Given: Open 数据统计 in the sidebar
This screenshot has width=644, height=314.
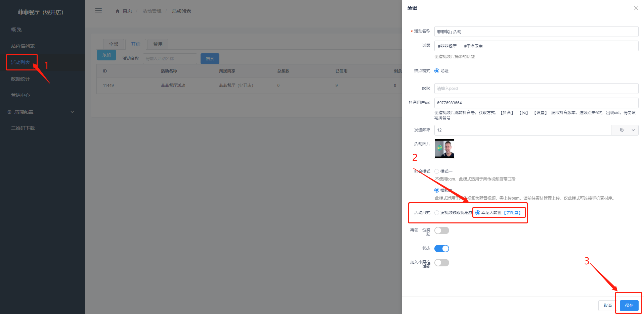Looking at the screenshot, I should pyautogui.click(x=20, y=79).
